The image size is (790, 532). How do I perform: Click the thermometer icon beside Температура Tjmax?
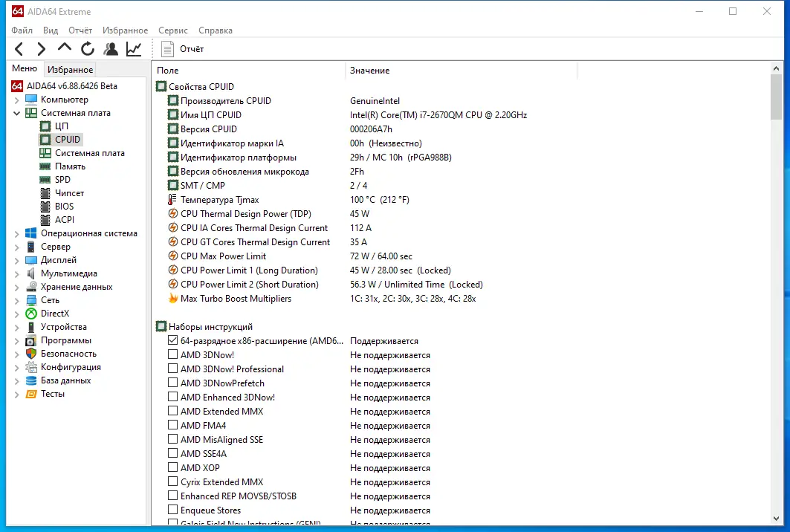pyautogui.click(x=173, y=199)
